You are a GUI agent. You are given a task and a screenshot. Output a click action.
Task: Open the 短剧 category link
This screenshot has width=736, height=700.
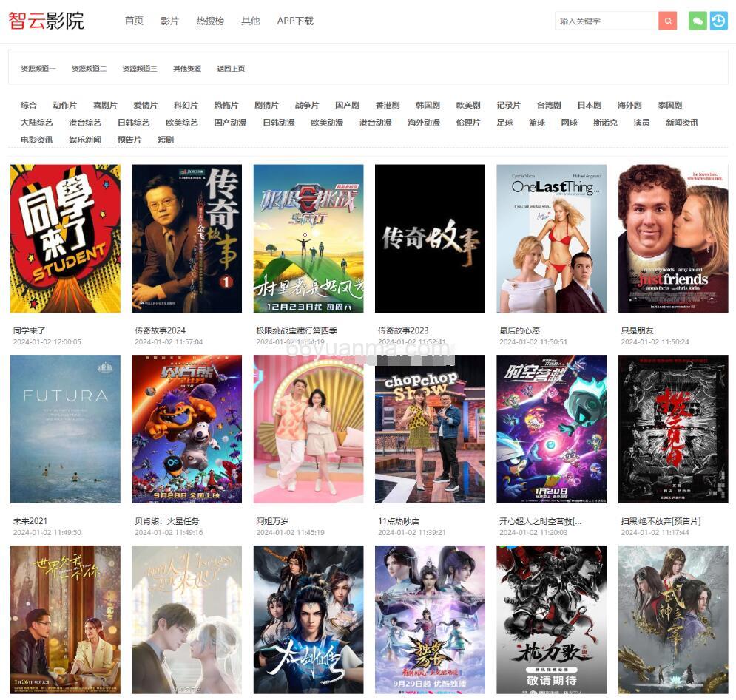166,139
